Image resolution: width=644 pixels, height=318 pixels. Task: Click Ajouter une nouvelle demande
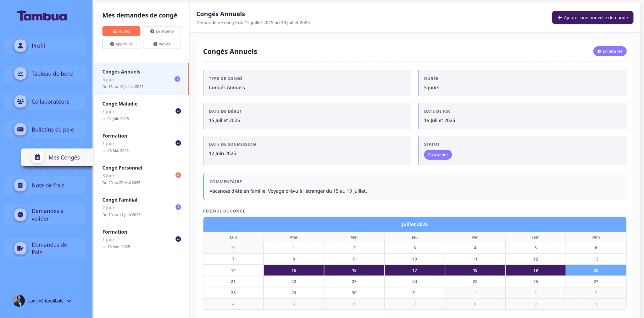592,17
